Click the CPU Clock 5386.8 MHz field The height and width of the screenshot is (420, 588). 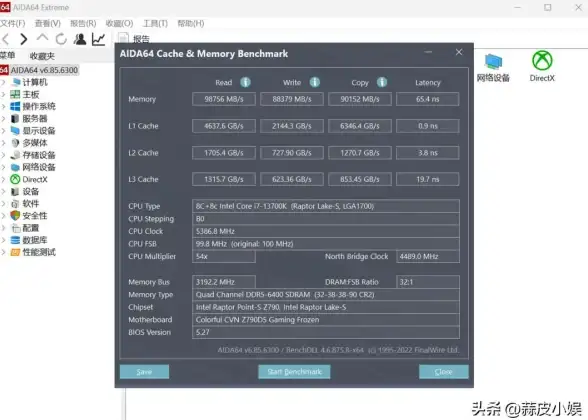click(326, 231)
